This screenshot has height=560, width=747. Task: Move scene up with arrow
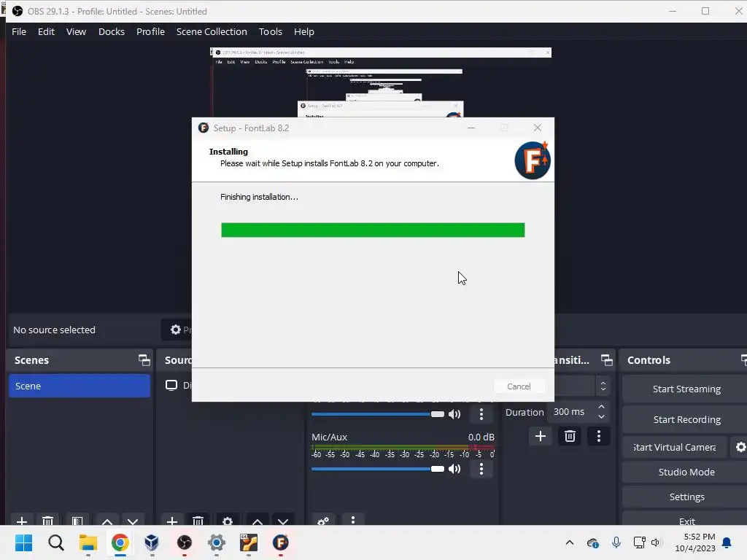[107, 521]
